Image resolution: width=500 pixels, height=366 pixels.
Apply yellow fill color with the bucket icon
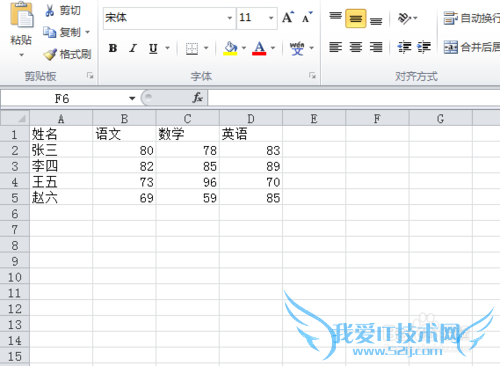coord(230,48)
